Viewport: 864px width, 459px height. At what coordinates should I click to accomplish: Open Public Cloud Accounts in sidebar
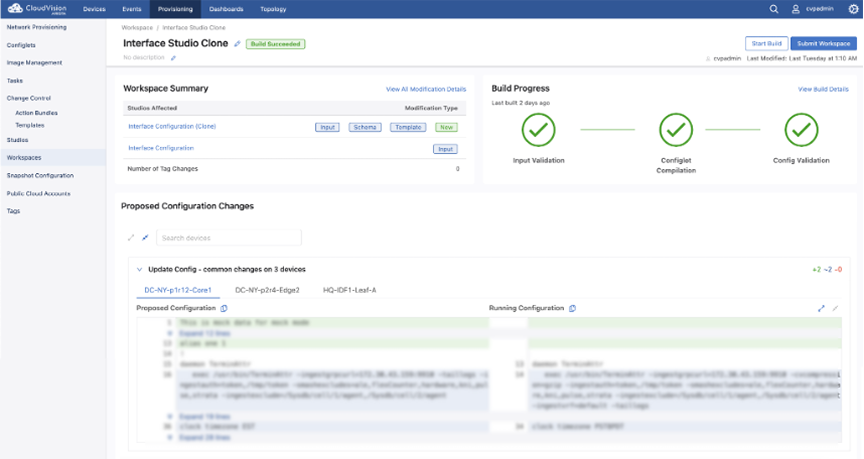point(39,194)
